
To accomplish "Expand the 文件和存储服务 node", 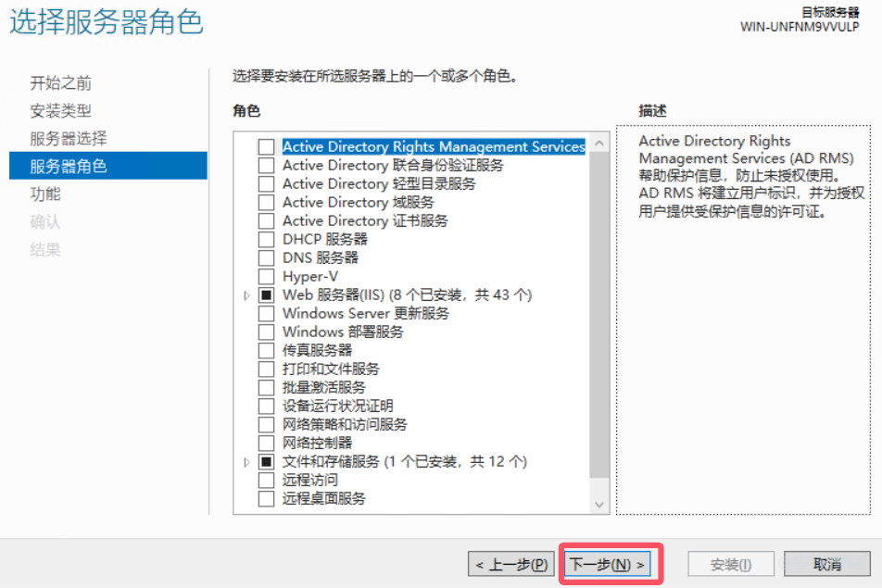I will point(246,461).
